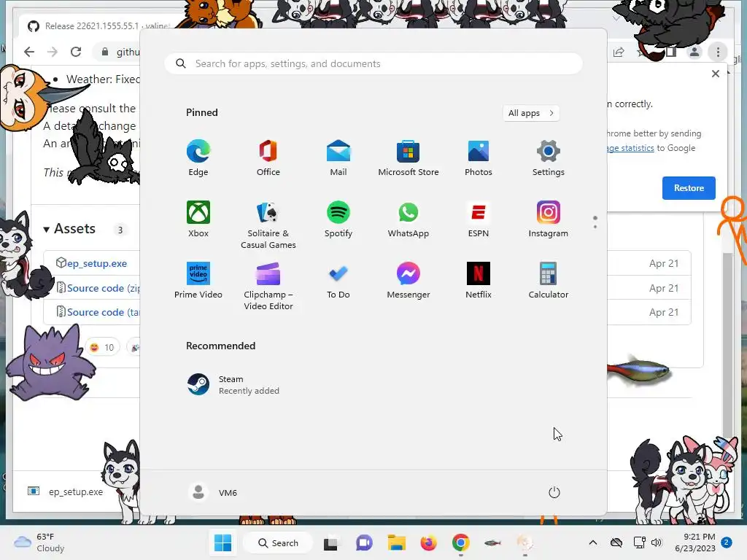The image size is (747, 560).
Task: Download Source code (tar.gz)
Action: tap(104, 312)
